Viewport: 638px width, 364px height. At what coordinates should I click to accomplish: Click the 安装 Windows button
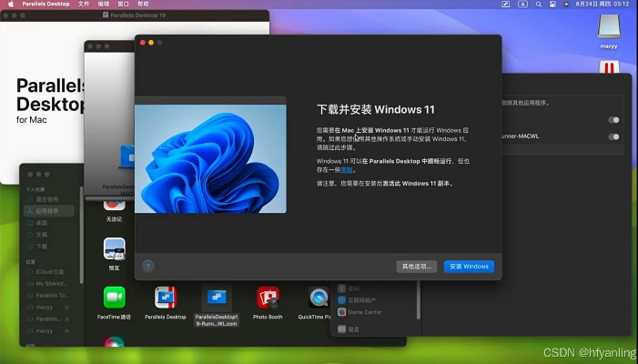pos(469,267)
